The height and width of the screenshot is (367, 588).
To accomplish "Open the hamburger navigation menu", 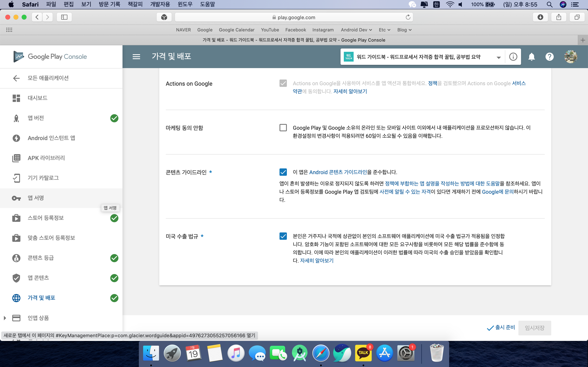I will click(x=136, y=57).
